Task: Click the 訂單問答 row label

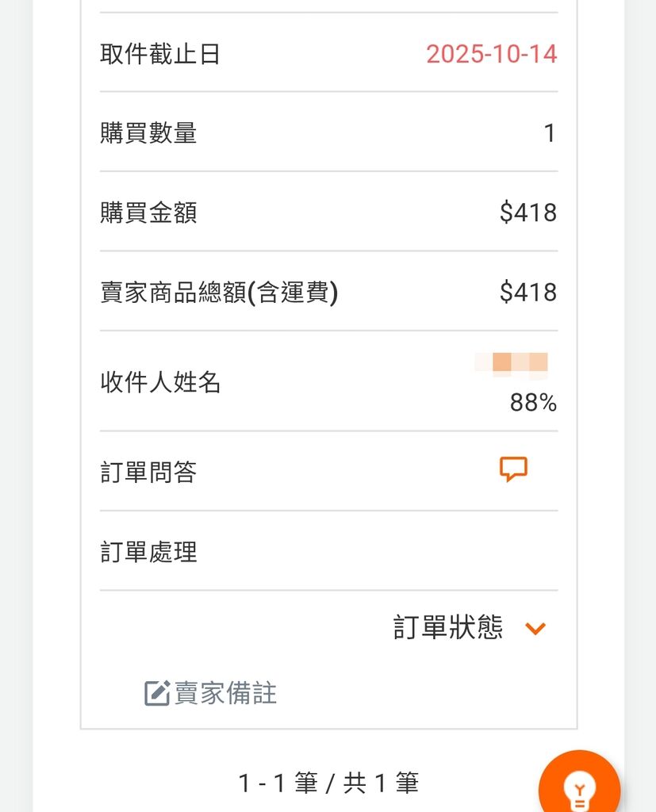Action: pyautogui.click(x=148, y=473)
